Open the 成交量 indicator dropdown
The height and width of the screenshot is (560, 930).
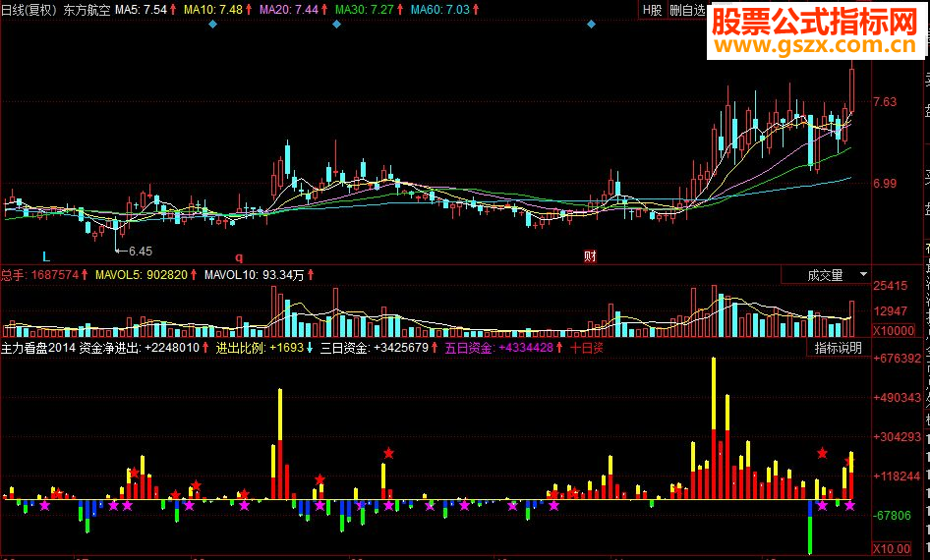pos(826,275)
